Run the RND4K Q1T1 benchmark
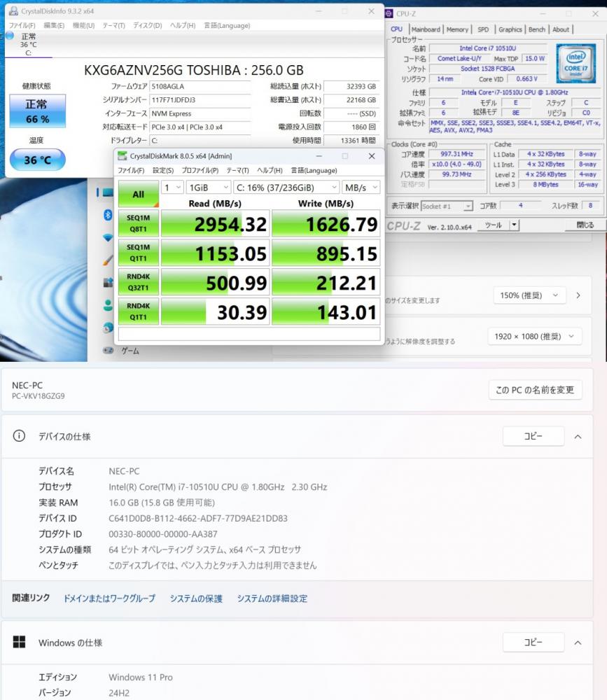Viewport: 607px width, 700px height. point(139,311)
